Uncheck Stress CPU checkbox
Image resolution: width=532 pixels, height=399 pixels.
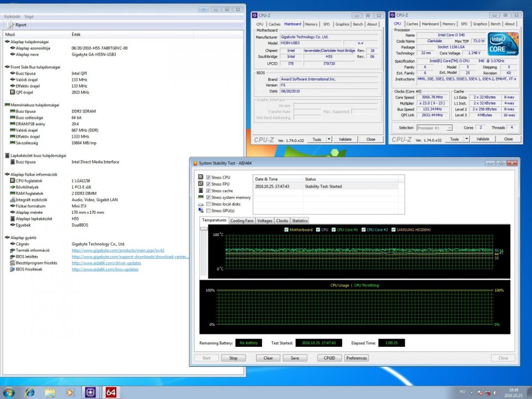click(208, 177)
